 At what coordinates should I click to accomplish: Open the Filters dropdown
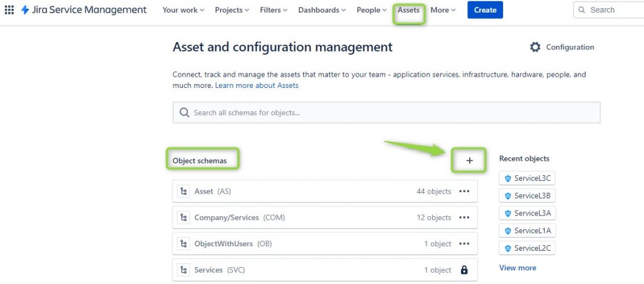(274, 10)
